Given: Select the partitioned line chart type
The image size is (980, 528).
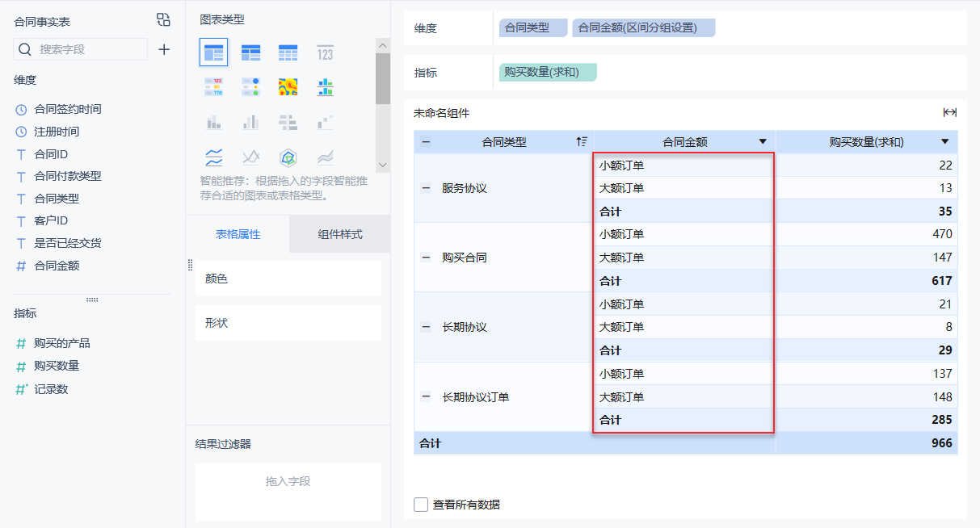Looking at the screenshot, I should (214, 157).
